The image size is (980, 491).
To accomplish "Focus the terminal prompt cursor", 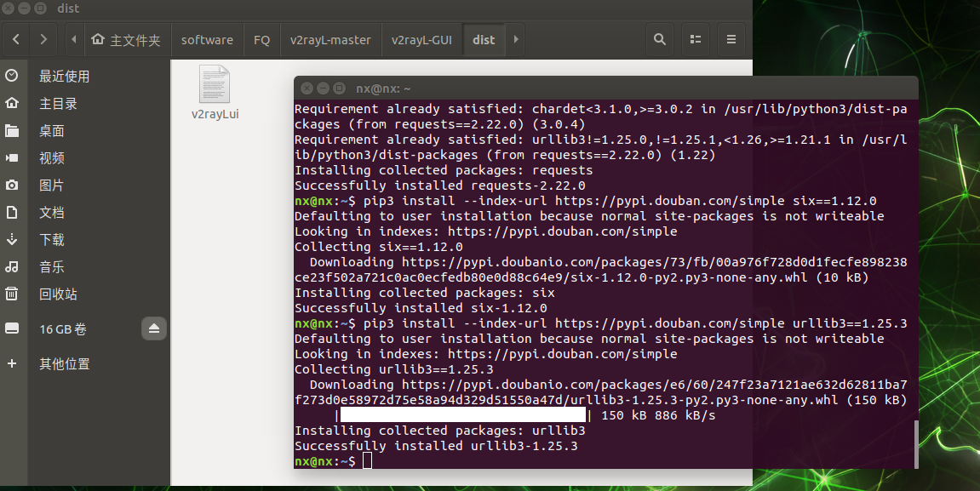I will pyautogui.click(x=368, y=461).
